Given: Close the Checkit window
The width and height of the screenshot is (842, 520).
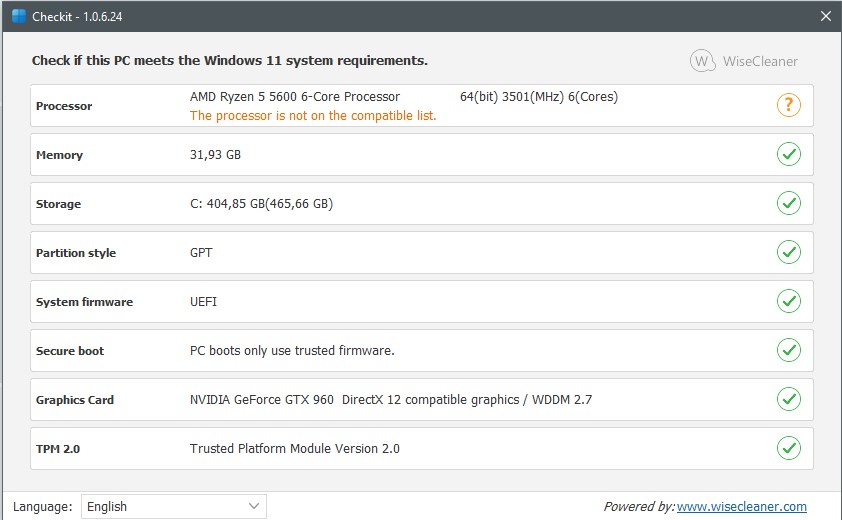Looking at the screenshot, I should pos(825,17).
